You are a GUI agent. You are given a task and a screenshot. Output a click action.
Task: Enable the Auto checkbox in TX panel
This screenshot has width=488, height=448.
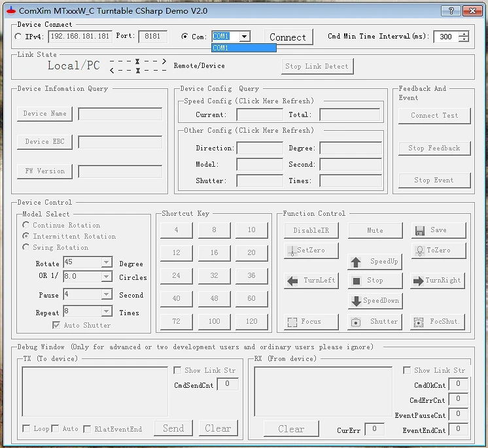click(x=55, y=429)
